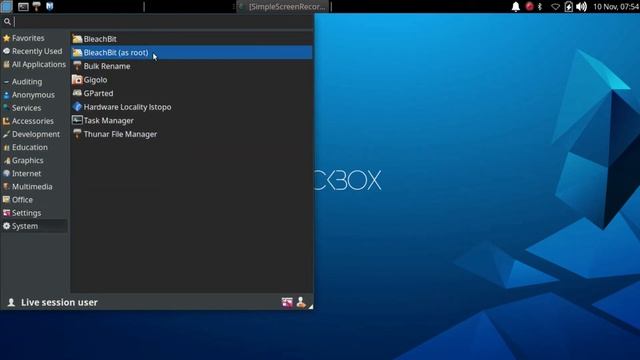The height and width of the screenshot is (360, 640).
Task: Launch Thunar File Manager
Action: point(191,134)
